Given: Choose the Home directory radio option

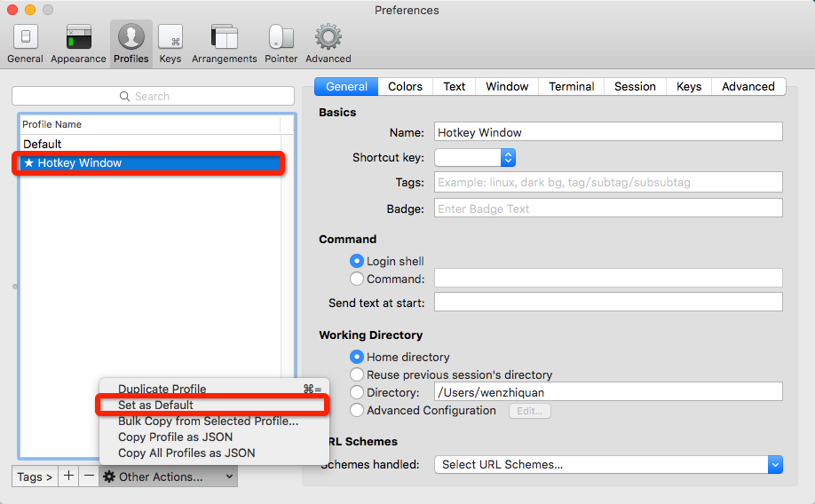Looking at the screenshot, I should click(x=357, y=357).
